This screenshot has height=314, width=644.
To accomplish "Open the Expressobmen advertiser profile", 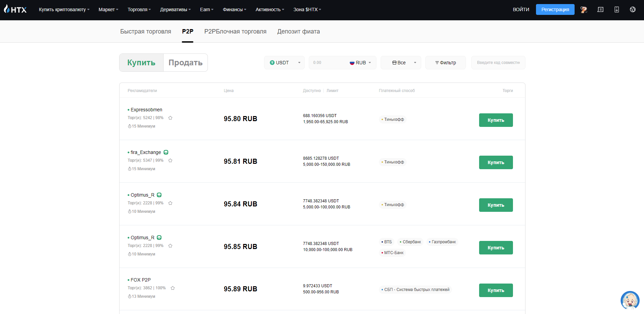I will [146, 110].
